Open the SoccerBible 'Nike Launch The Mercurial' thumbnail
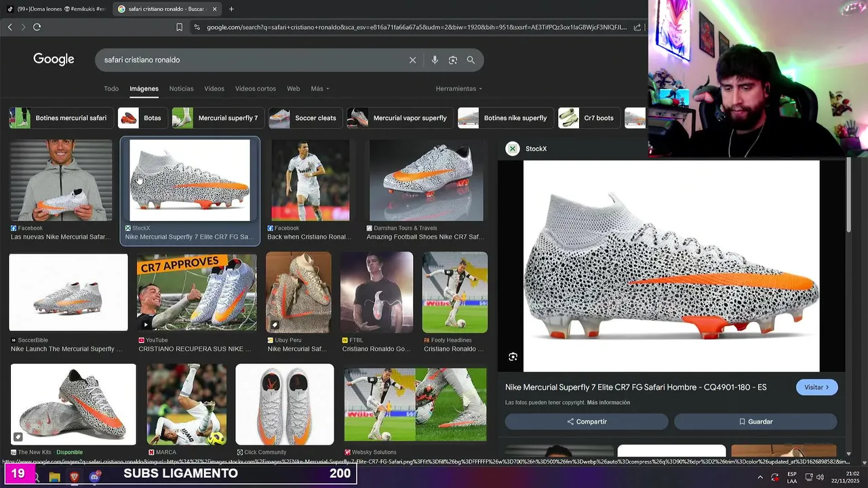The height and width of the screenshot is (488, 868). (x=68, y=292)
